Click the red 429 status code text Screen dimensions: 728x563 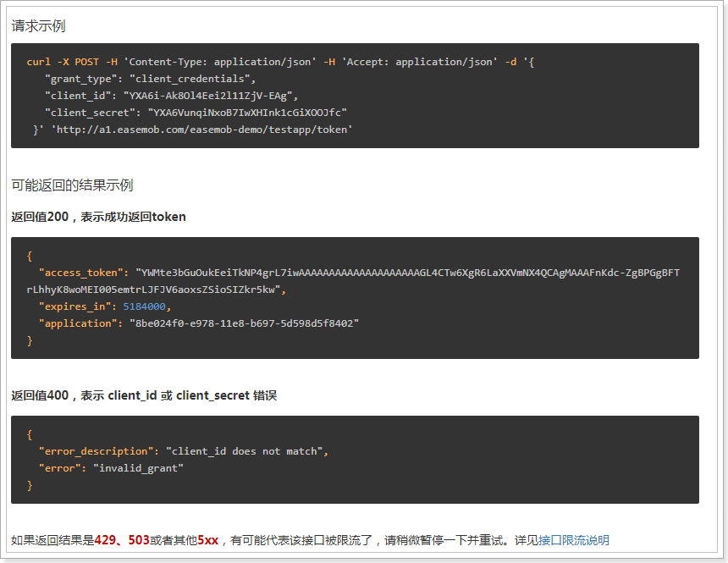pyautogui.click(x=106, y=540)
